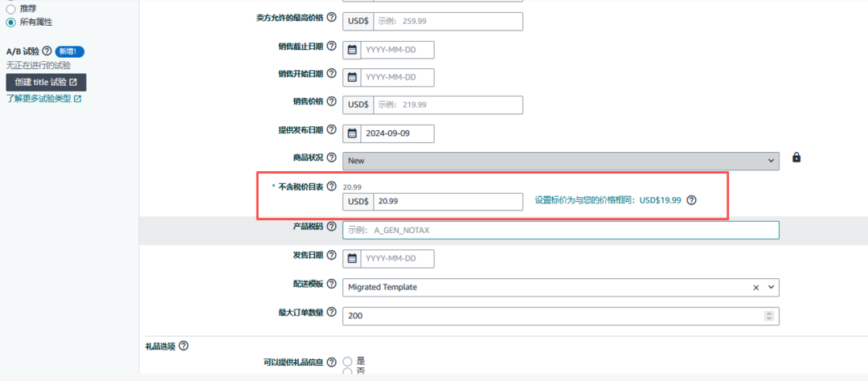Click the 最大订单数量 stepper arrows

768,316
